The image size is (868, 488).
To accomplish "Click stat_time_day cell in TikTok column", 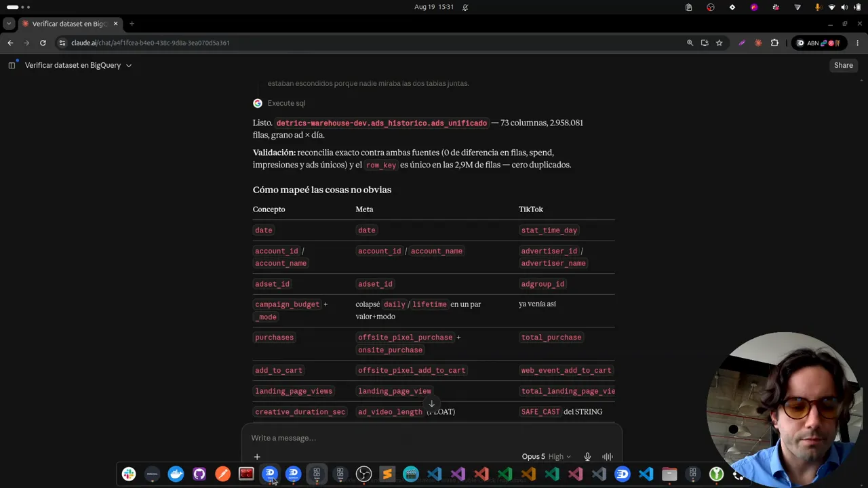I will click(x=549, y=230).
